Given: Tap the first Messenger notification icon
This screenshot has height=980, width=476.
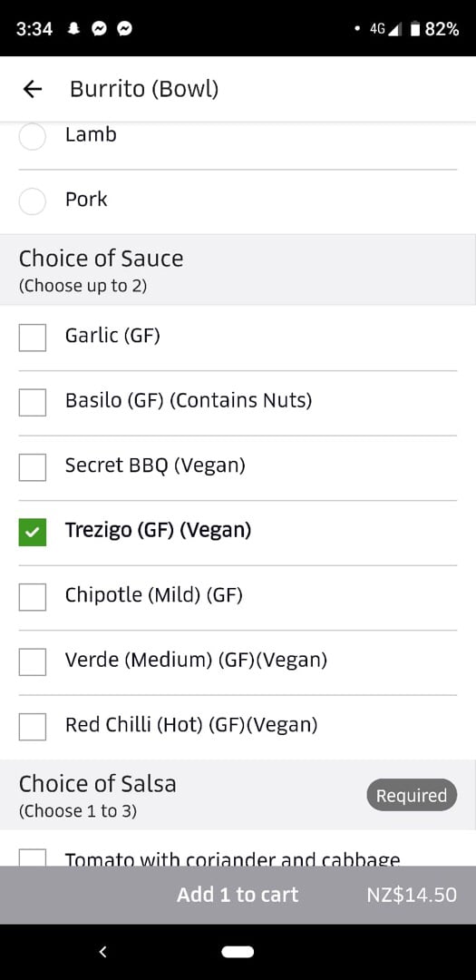Looking at the screenshot, I should 99,29.
